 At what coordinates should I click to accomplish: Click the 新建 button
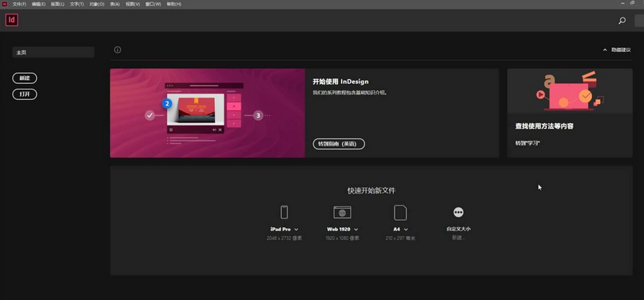click(x=25, y=78)
